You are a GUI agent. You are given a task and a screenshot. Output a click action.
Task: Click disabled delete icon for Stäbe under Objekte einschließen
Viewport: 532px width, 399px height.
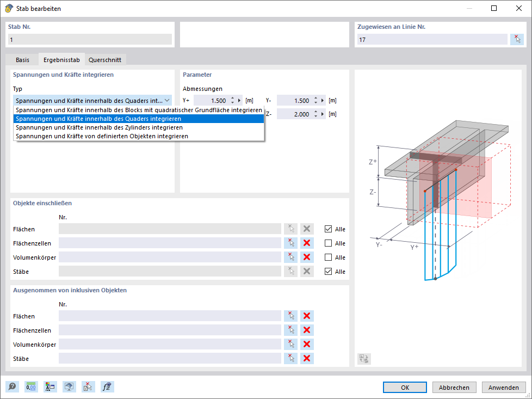(x=307, y=271)
